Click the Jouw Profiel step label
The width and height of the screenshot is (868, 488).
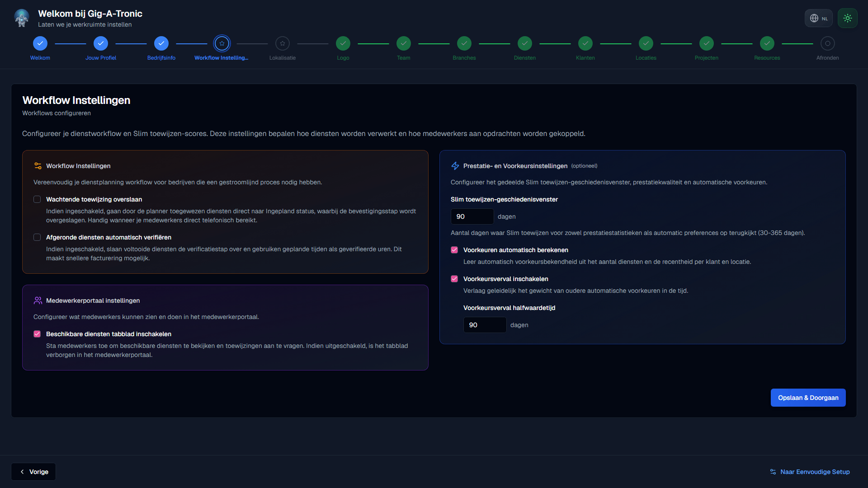point(101,58)
